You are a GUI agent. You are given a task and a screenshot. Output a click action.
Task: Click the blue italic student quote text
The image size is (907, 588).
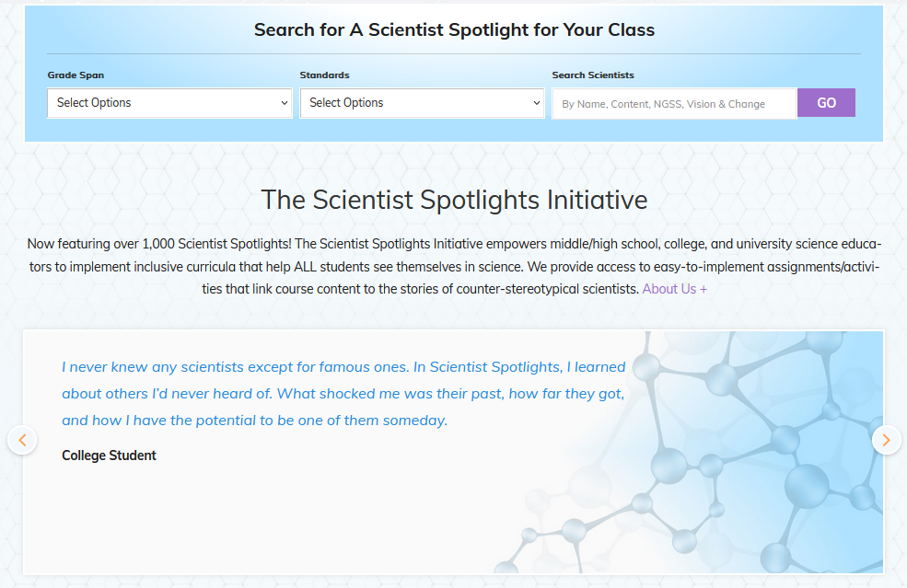click(x=343, y=393)
